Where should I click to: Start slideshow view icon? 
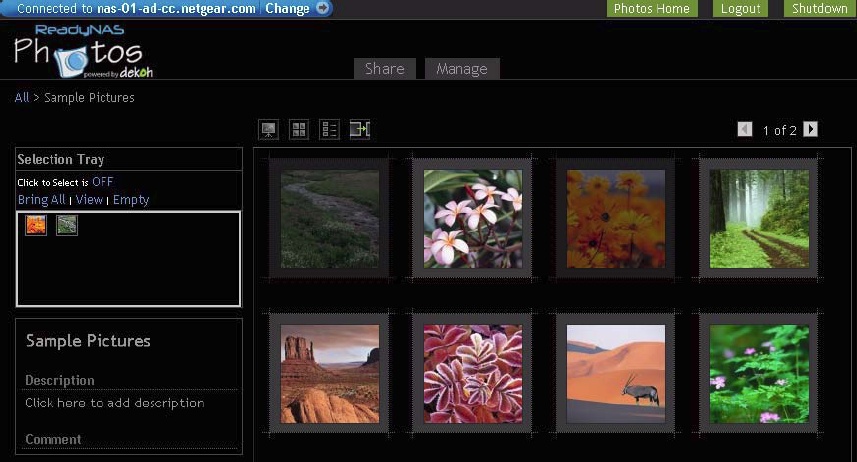point(268,130)
